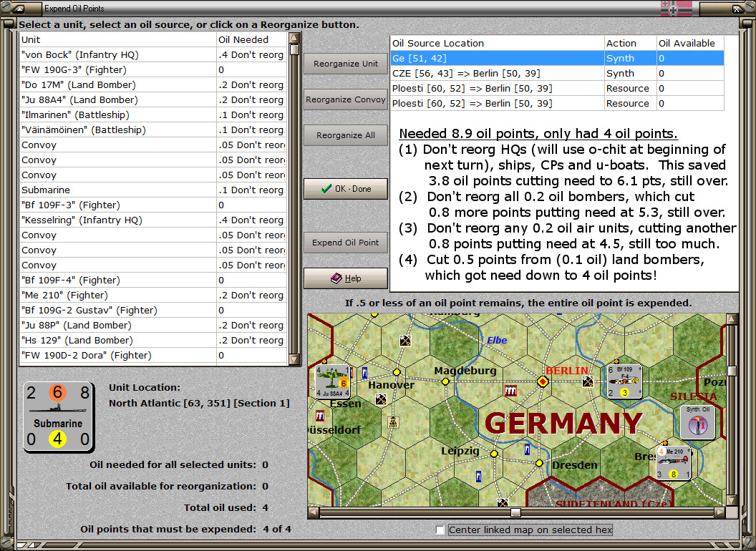This screenshot has height=551, width=756.
Task: Click the Ju 88A4 bomber unit counter near Essen
Action: [x=332, y=381]
